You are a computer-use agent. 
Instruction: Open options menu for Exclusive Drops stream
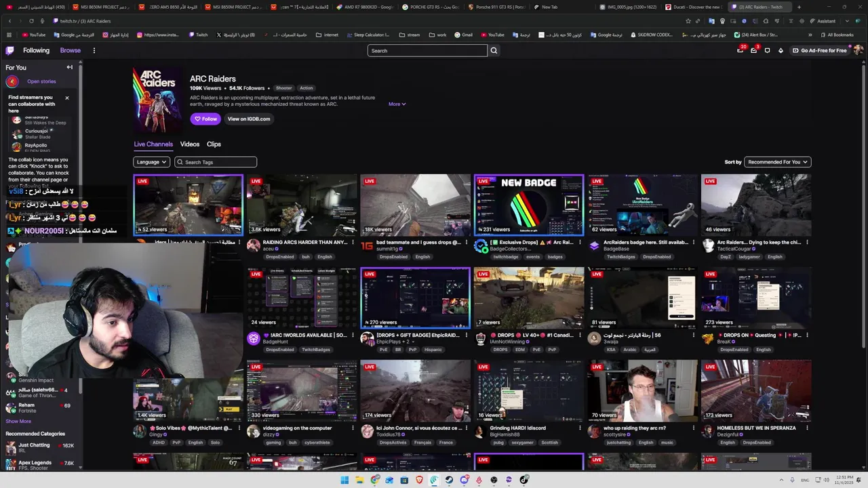(x=580, y=242)
